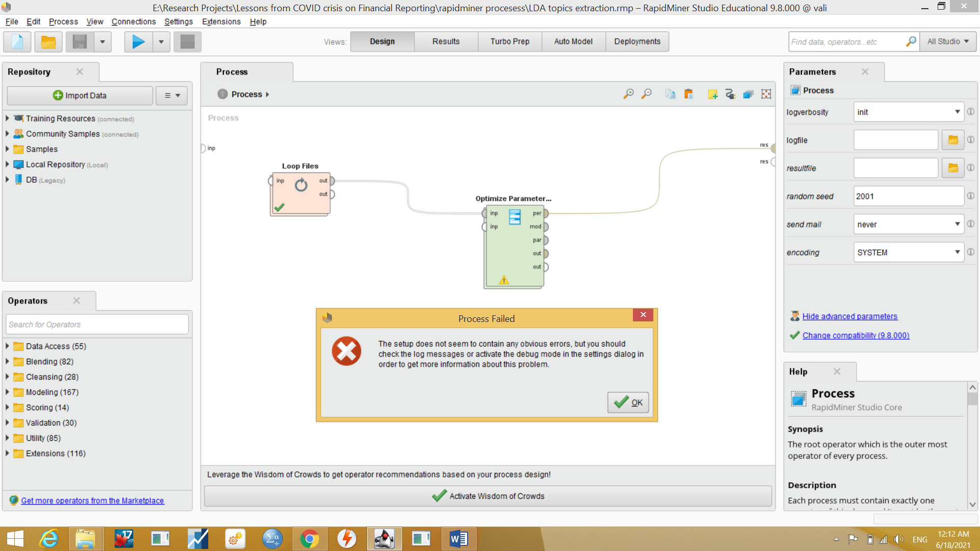Open the Get more operators from Marketplace link
The height and width of the screenshot is (551, 980).
92,500
